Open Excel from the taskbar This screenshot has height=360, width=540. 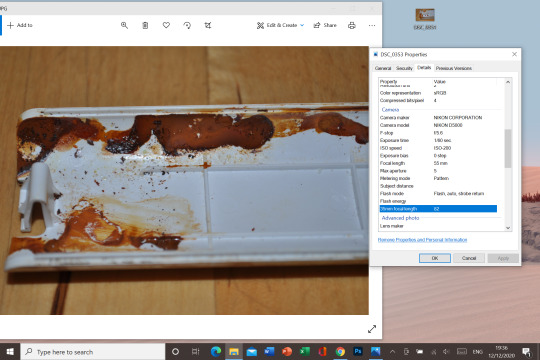305,352
